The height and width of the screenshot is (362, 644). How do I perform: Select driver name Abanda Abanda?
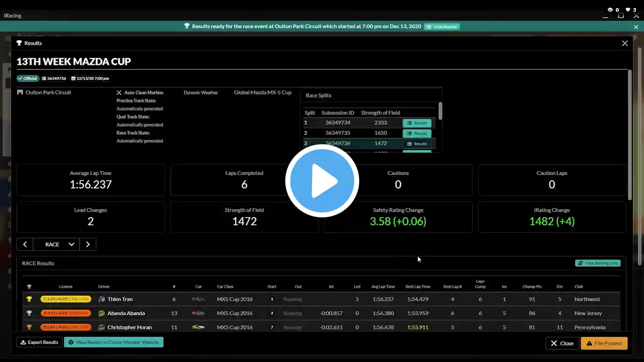[x=126, y=313]
